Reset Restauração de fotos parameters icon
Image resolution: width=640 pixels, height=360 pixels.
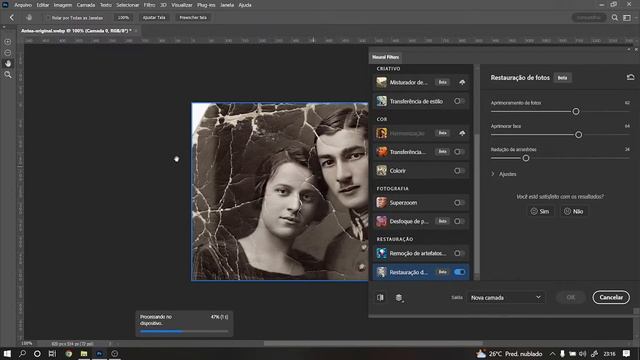[x=630, y=77]
